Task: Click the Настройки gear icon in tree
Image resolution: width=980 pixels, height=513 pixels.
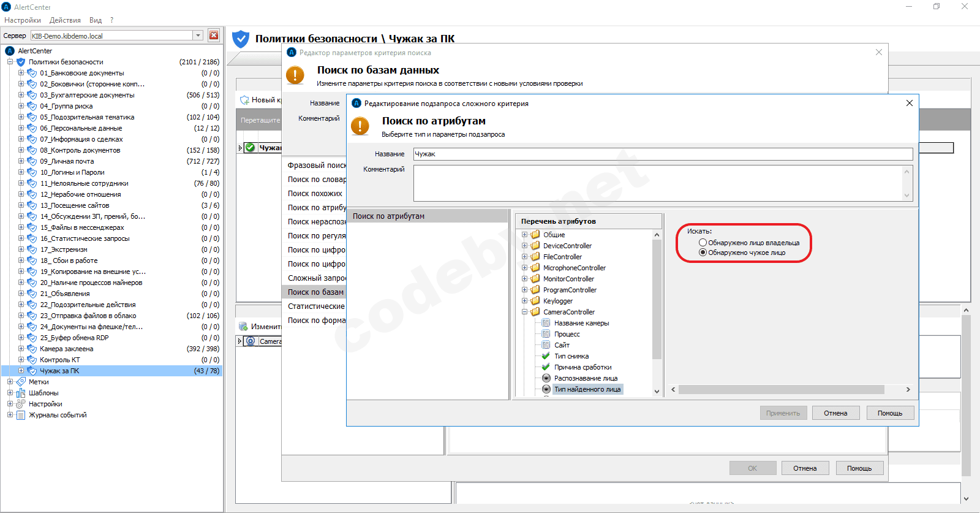Action: [x=21, y=404]
